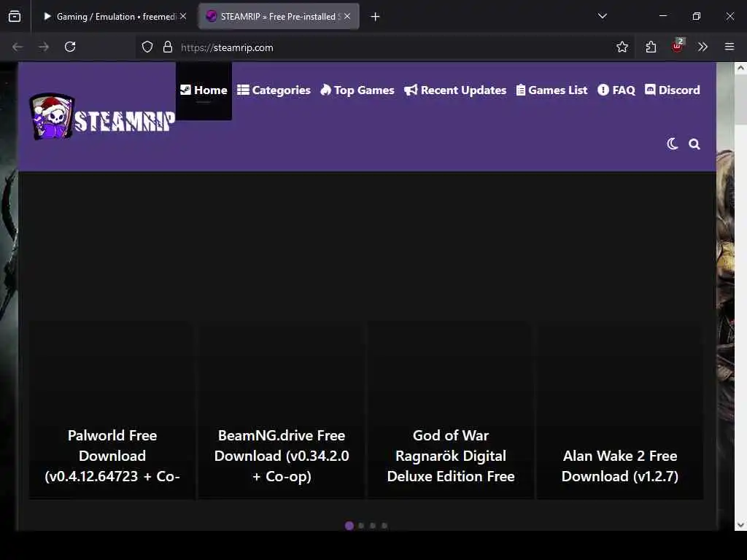View site security padlock info
The image size is (747, 560).
[x=168, y=47]
